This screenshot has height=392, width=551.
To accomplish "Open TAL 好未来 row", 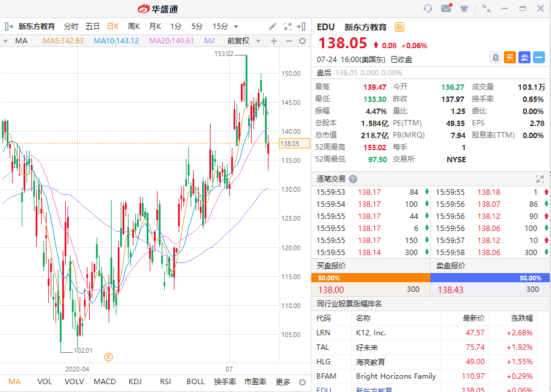I will pos(425,347).
